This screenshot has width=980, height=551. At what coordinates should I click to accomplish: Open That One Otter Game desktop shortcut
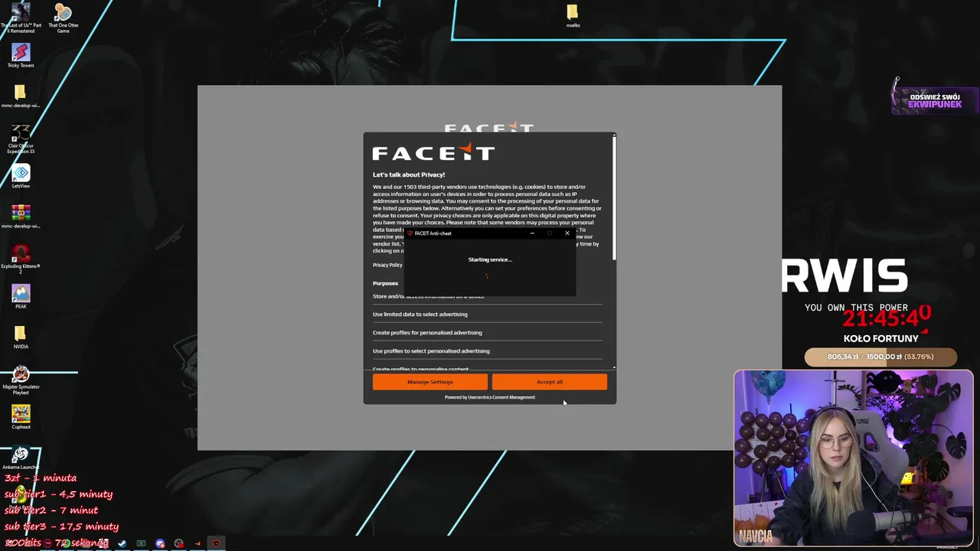[64, 18]
